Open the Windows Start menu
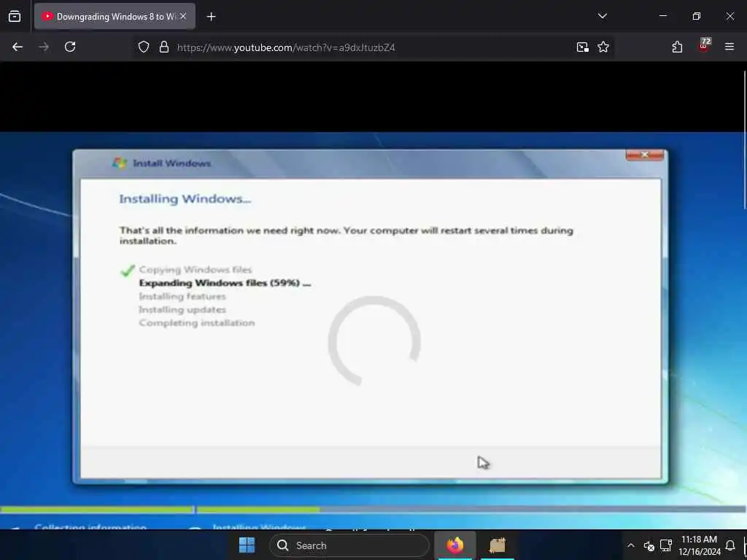 [x=247, y=545]
